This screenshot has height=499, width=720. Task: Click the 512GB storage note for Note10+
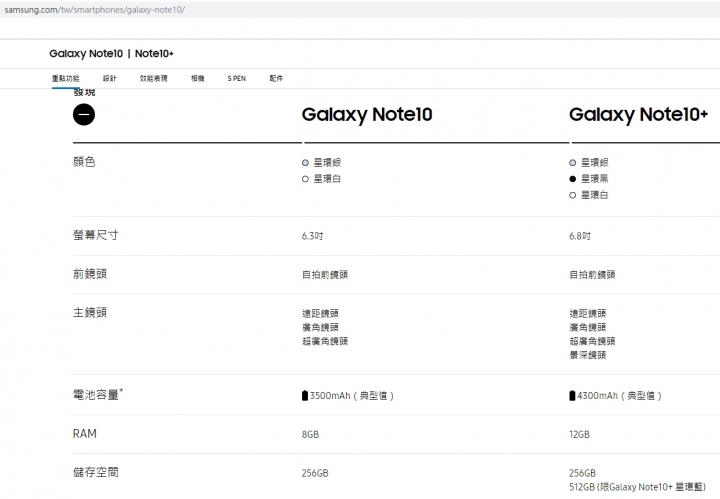click(637, 487)
